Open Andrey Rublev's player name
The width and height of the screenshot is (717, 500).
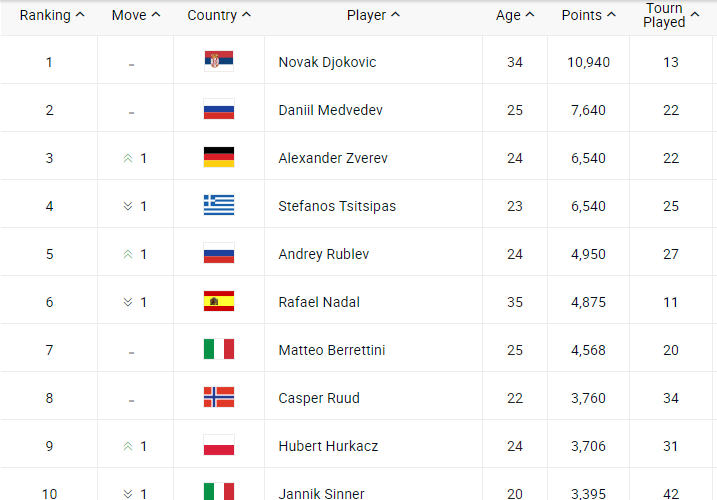[x=324, y=254]
